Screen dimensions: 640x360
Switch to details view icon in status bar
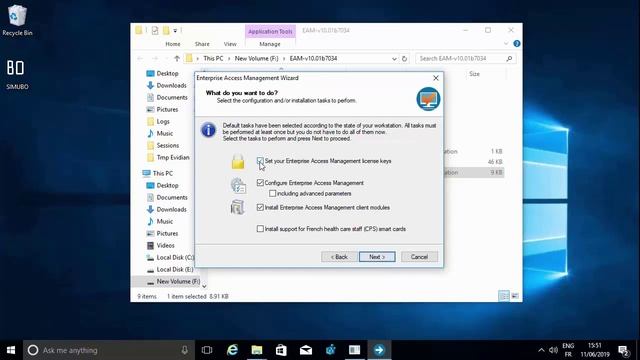tap(504, 296)
